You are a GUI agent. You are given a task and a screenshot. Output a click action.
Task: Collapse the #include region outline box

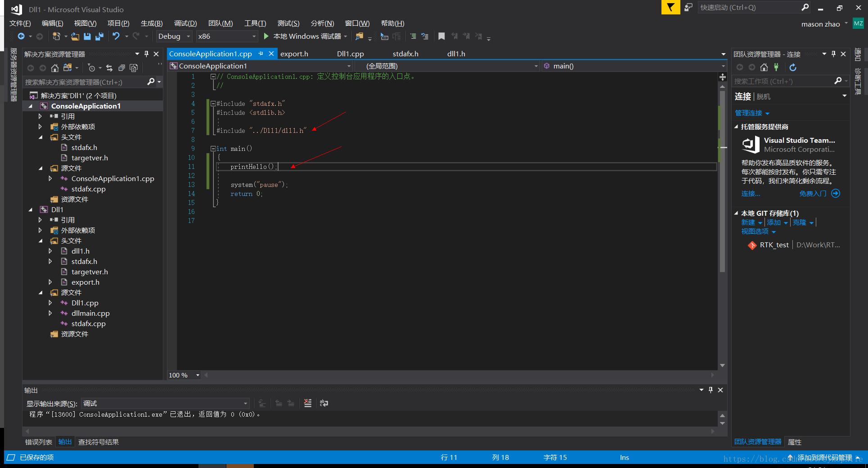[x=213, y=104]
